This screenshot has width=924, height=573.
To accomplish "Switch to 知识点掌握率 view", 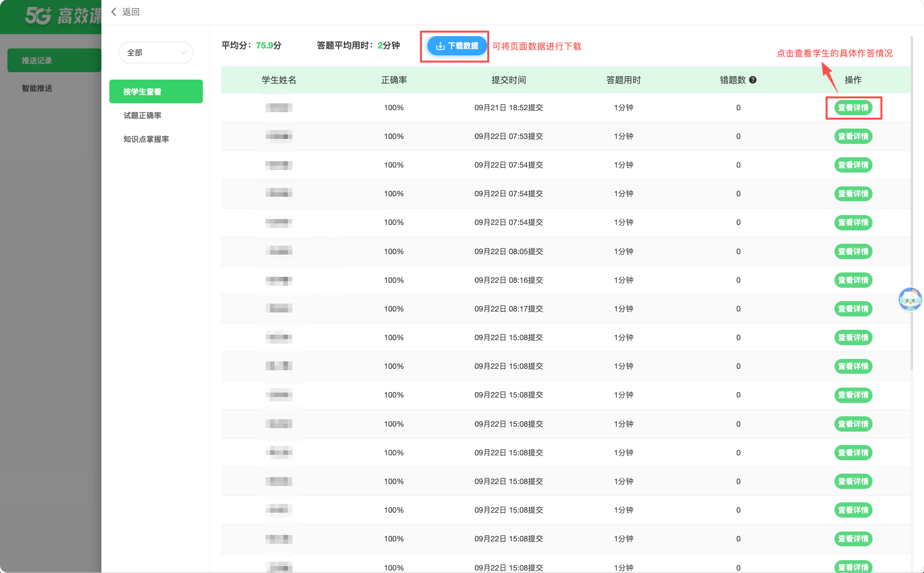I will point(146,139).
